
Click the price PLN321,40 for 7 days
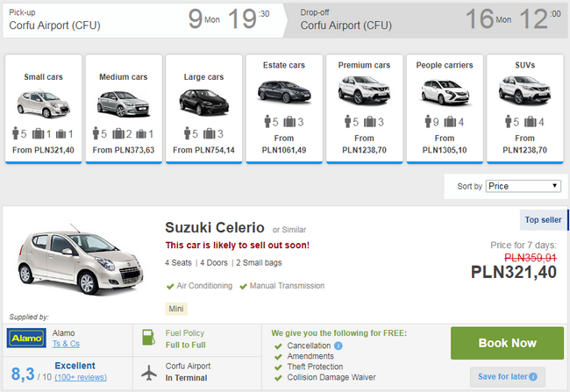coord(514,272)
